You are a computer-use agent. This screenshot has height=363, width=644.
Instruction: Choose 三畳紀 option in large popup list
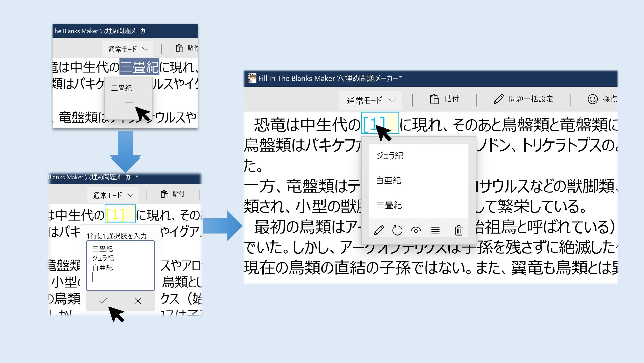(x=389, y=205)
